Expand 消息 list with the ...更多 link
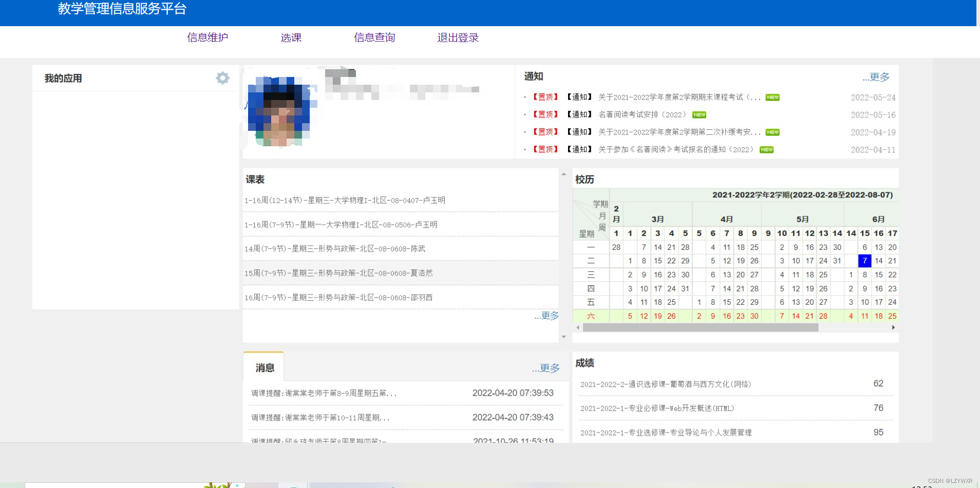 546,368
